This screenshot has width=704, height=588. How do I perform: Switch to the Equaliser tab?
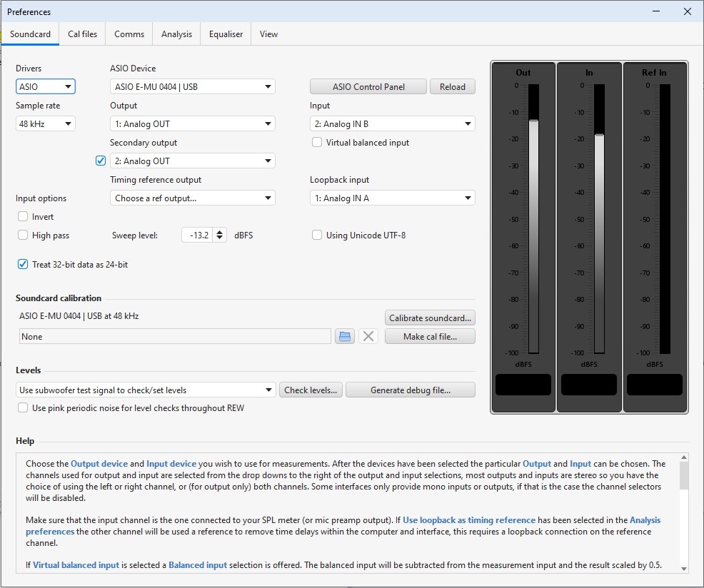226,34
